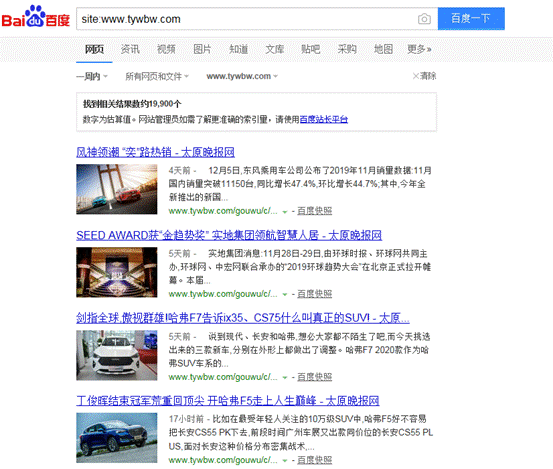Select the 网页 tab
Screen dimensions: 553x469
coord(94,49)
